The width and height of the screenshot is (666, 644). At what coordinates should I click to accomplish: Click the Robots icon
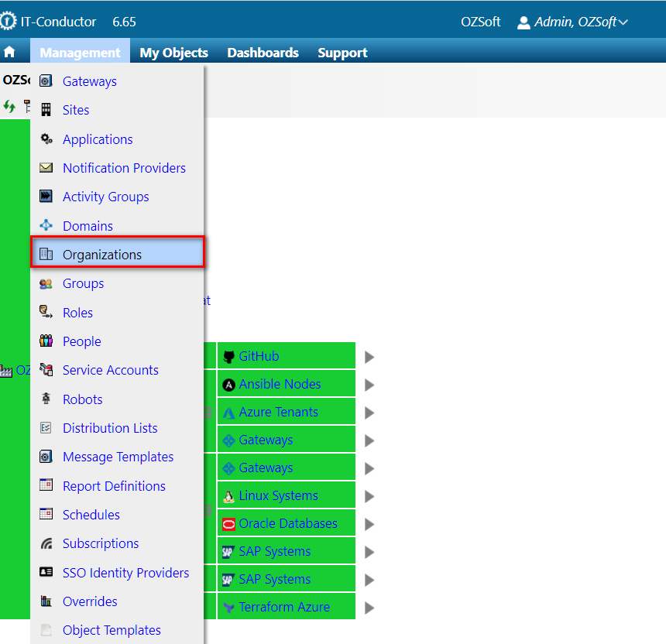46,399
